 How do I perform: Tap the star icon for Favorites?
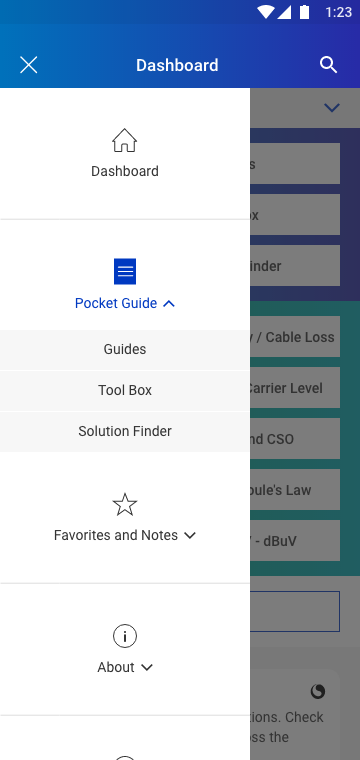coord(125,505)
